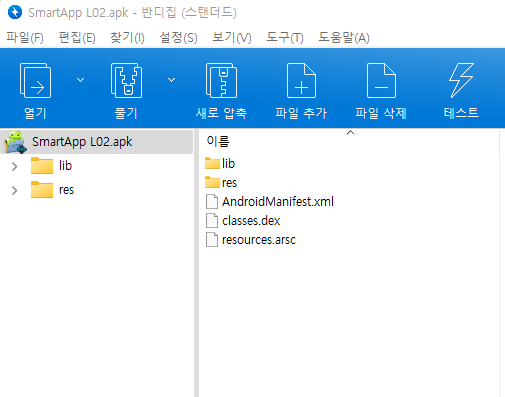Click the classes.dex file icon
505x397 pixels.
[212, 221]
